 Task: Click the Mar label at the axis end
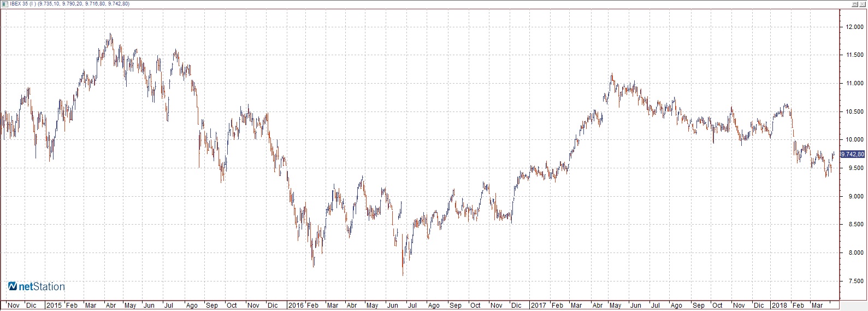817,306
